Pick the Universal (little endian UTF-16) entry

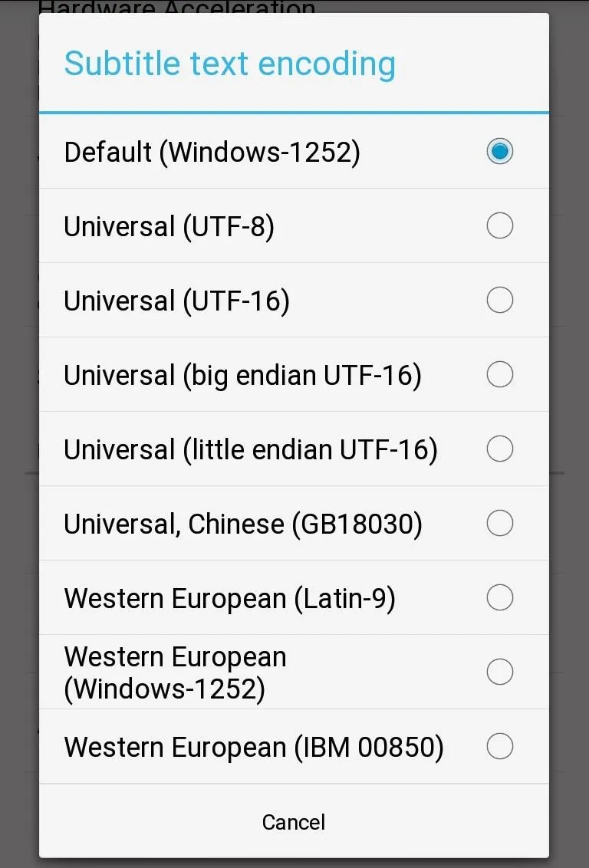tap(251, 450)
